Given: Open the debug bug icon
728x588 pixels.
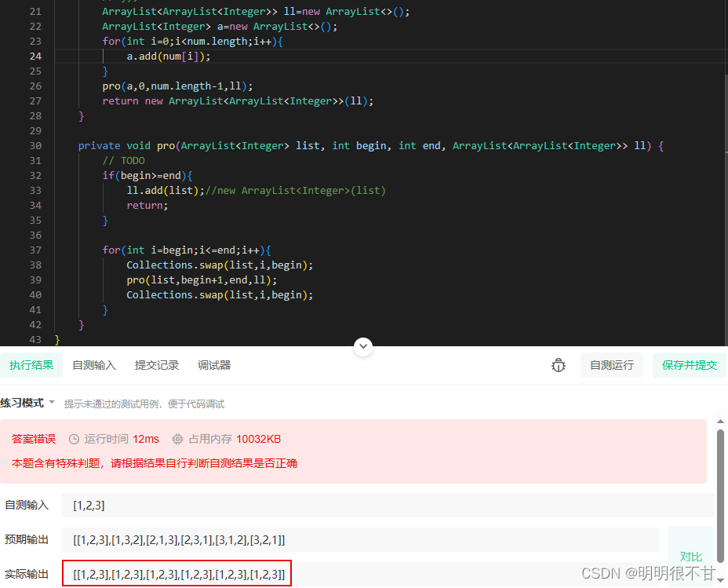Looking at the screenshot, I should pos(558,366).
